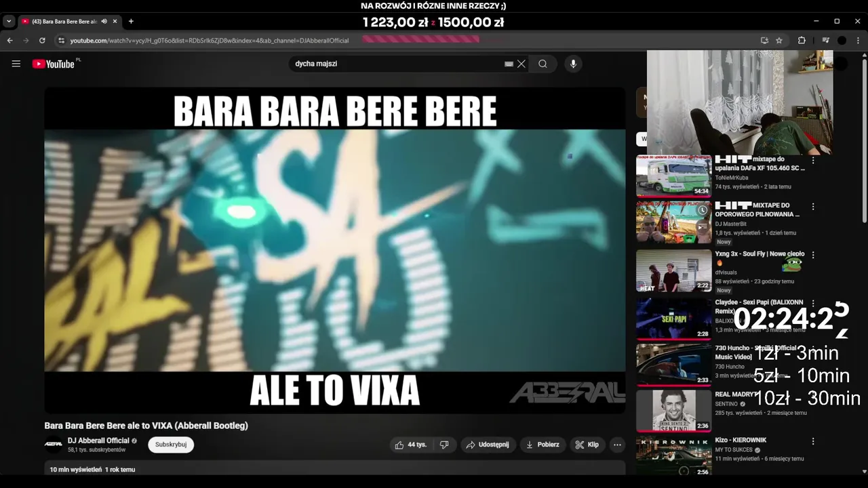Open options for the DJ MasterBit video
Viewport: 868px width, 488px height.
[813, 207]
